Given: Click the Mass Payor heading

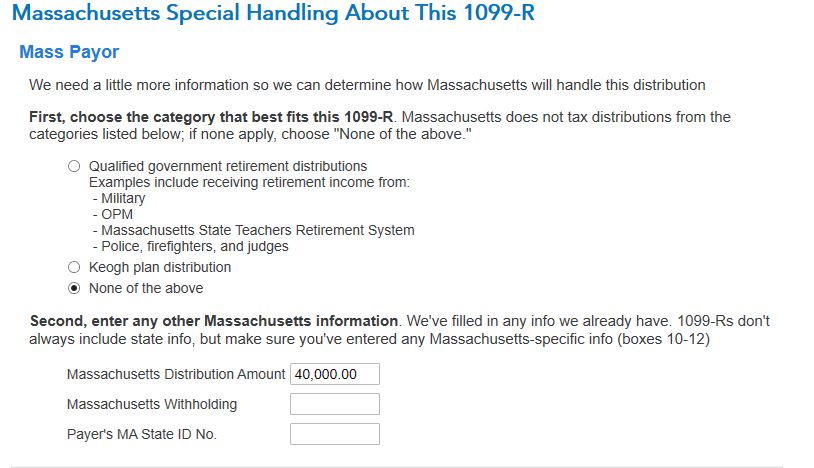Looking at the screenshot, I should tap(69, 51).
